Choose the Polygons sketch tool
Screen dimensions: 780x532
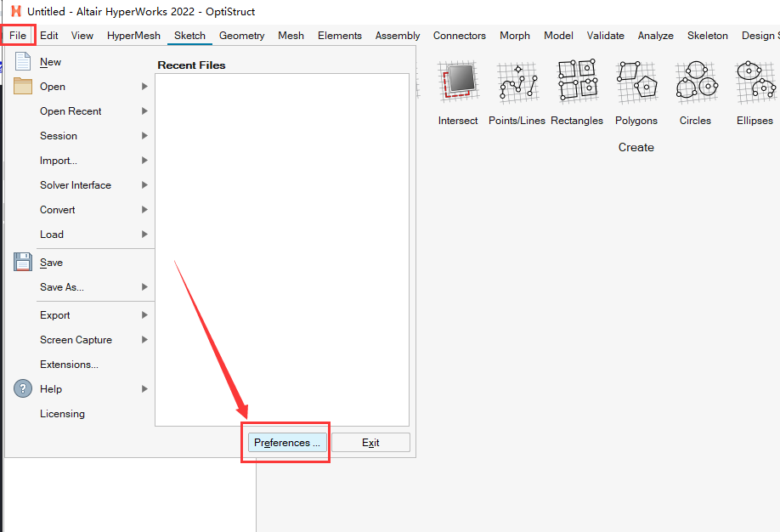[x=636, y=82]
